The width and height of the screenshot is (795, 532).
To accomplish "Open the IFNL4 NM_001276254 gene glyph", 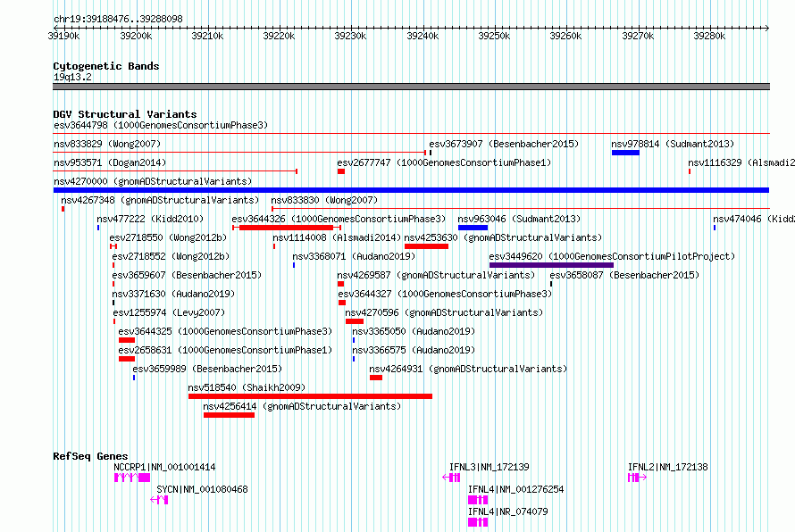I will (478, 500).
